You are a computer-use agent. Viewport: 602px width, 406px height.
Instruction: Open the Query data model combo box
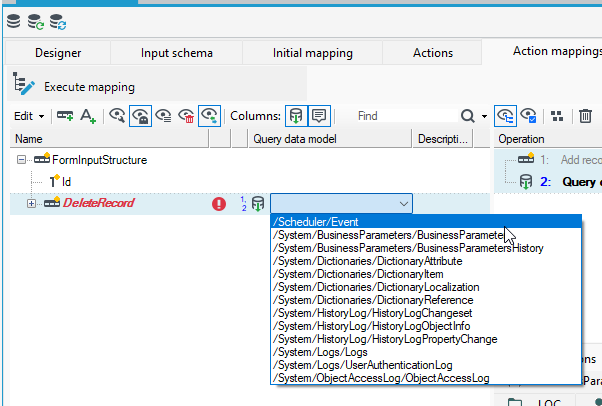[341, 204]
